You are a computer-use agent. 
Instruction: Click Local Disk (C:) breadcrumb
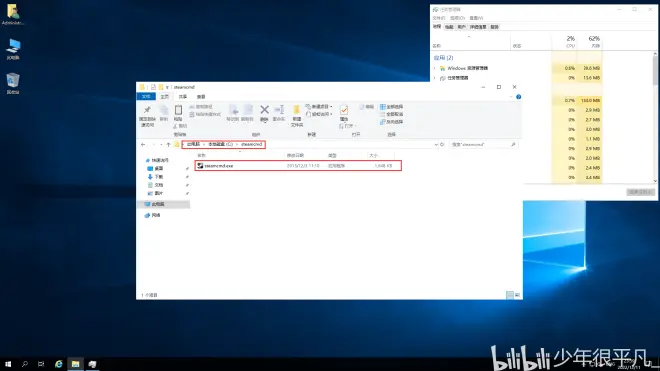point(221,144)
